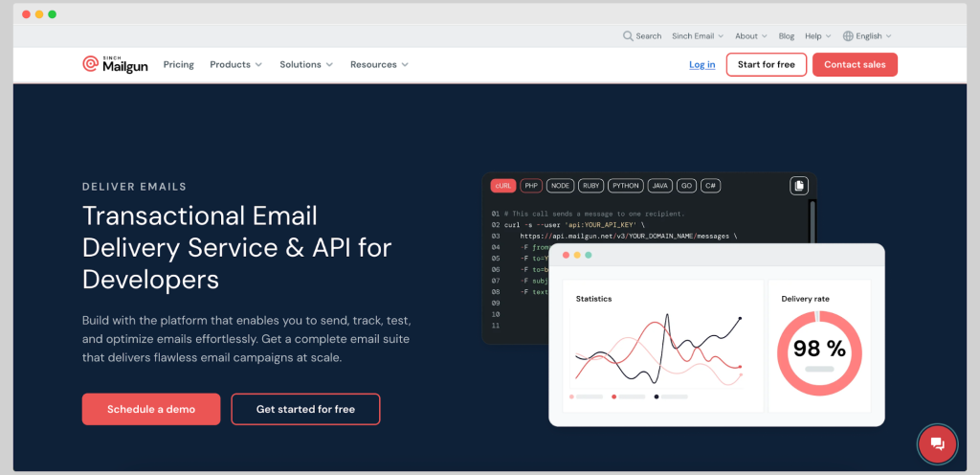Expand the Resources menu
Screen dimensions: 980x475
379,64
